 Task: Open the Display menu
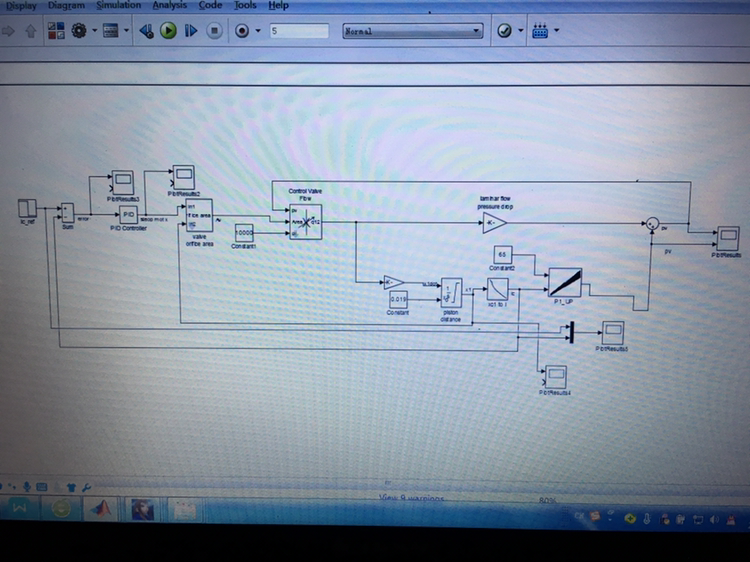click(21, 6)
